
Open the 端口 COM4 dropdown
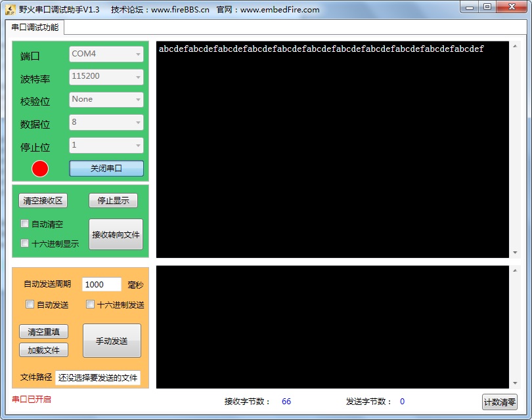point(106,54)
